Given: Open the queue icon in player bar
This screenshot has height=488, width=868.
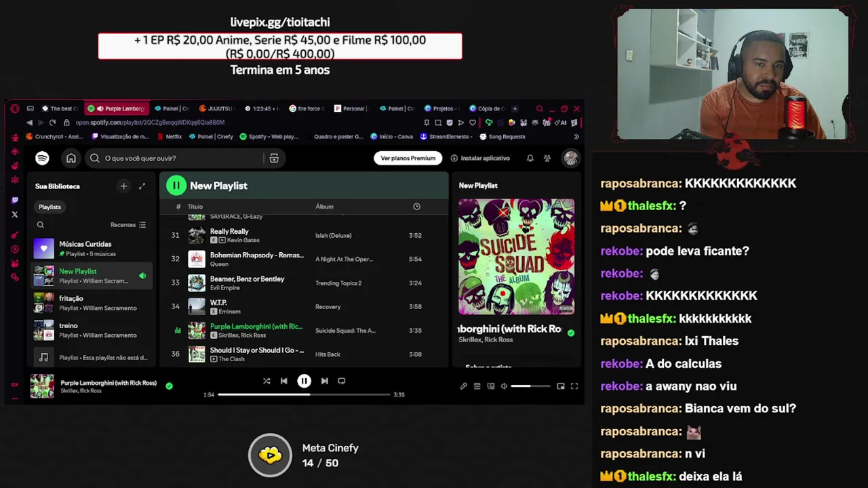Looking at the screenshot, I should [x=477, y=386].
